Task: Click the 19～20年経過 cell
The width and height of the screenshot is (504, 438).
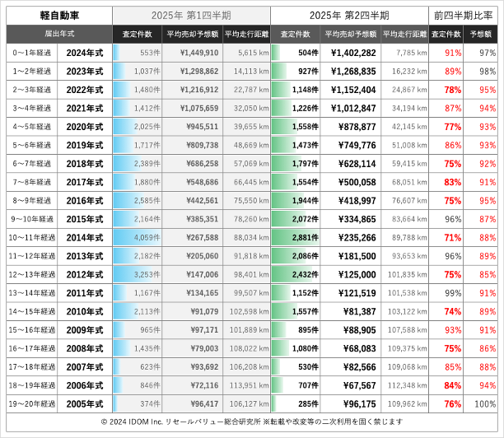Action: point(32,404)
